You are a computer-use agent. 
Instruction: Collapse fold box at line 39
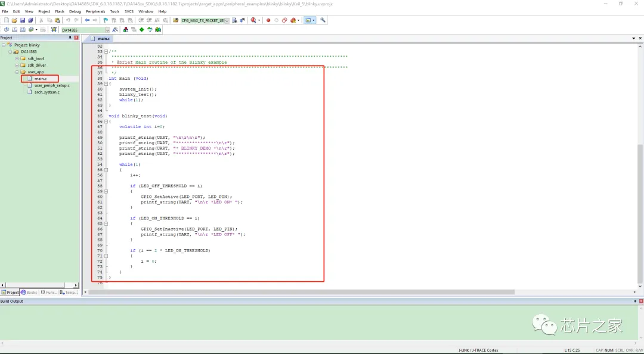(106, 84)
